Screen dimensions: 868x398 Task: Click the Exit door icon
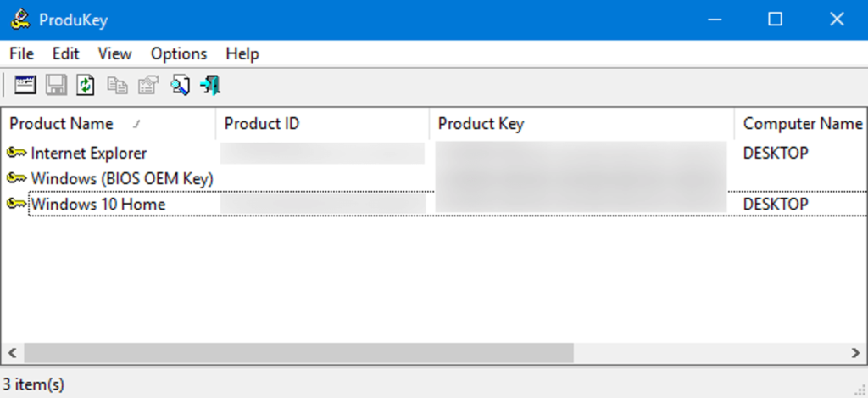tap(209, 85)
